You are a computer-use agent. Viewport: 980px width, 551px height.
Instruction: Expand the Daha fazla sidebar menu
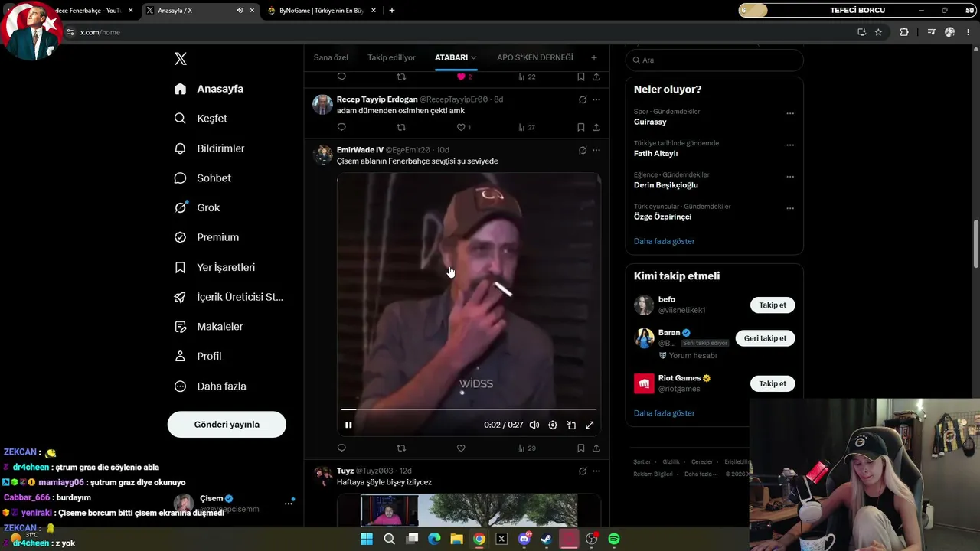tap(211, 386)
